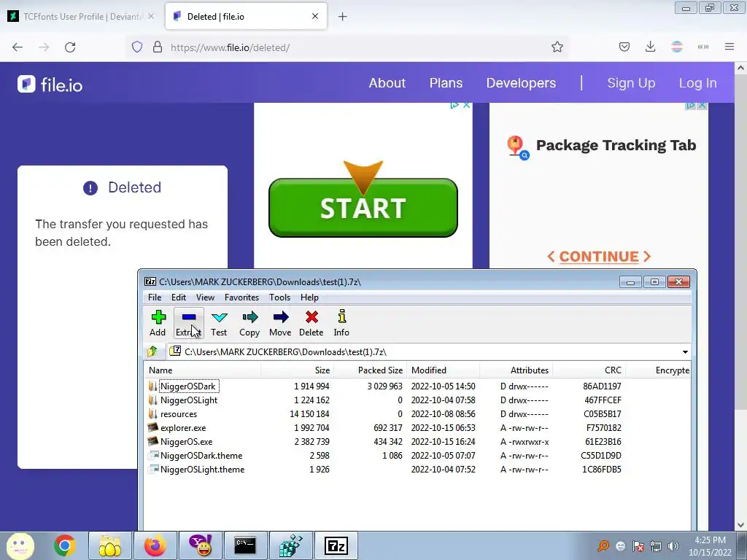Open the Firefox hamburger application menu
Viewport: 747px width, 560px height.
point(729,47)
